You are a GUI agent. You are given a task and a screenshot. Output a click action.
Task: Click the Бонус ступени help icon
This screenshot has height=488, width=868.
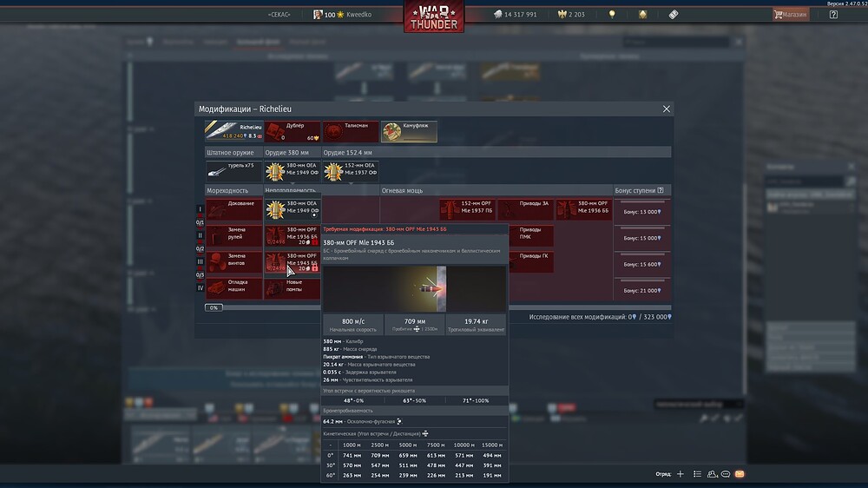pyautogui.click(x=661, y=190)
